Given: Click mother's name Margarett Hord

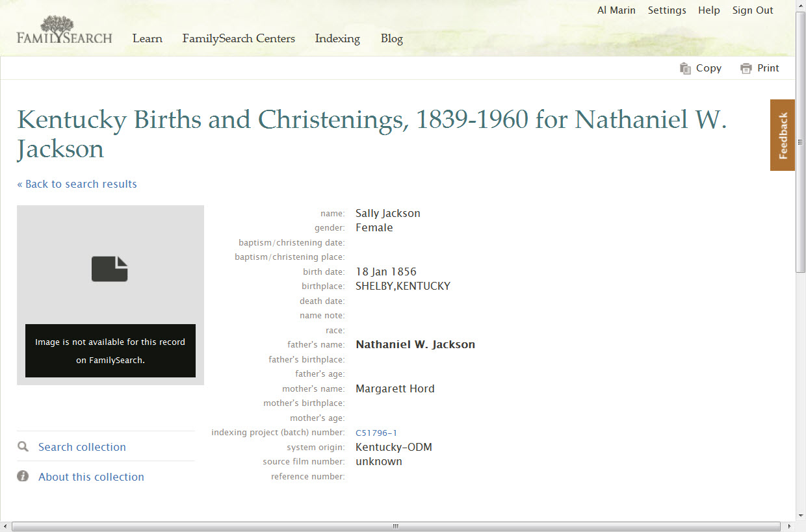Looking at the screenshot, I should [x=395, y=388].
